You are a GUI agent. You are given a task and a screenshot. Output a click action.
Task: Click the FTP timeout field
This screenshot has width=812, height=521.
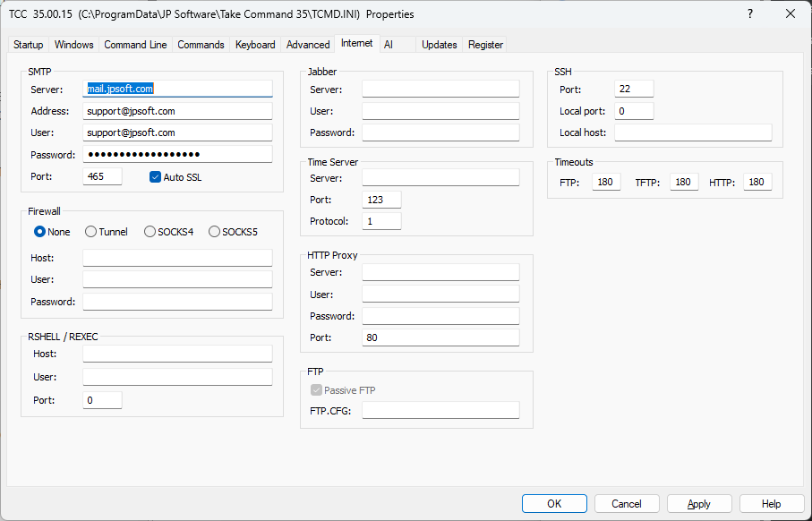[606, 182]
